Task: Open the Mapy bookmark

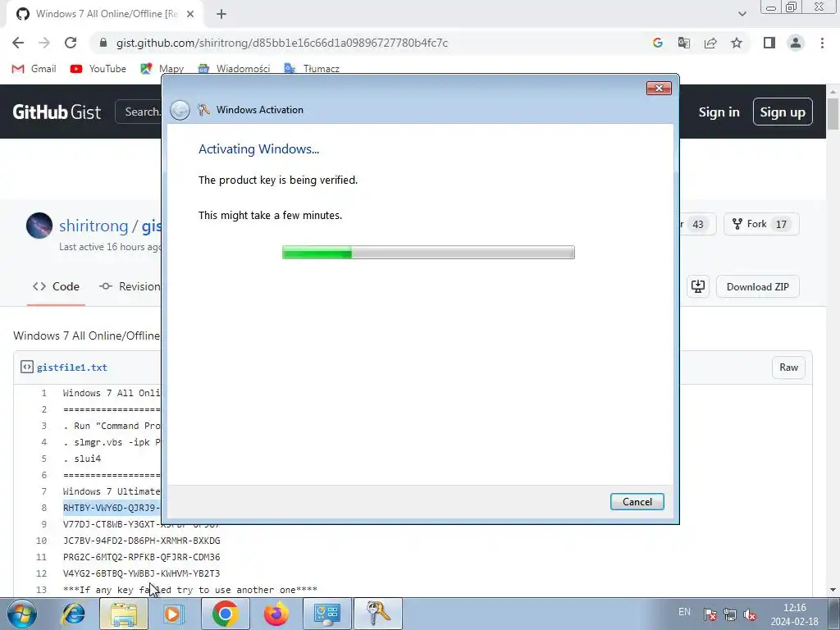Action: coord(162,69)
